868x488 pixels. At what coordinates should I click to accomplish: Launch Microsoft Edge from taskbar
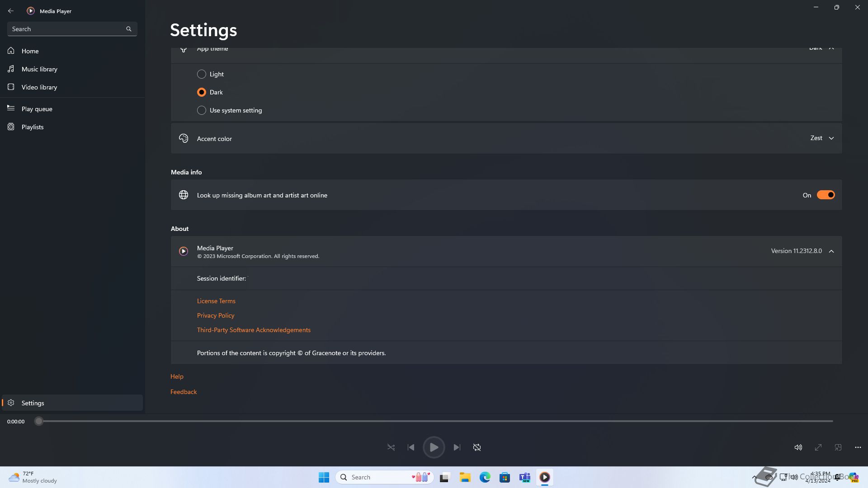[x=485, y=477]
